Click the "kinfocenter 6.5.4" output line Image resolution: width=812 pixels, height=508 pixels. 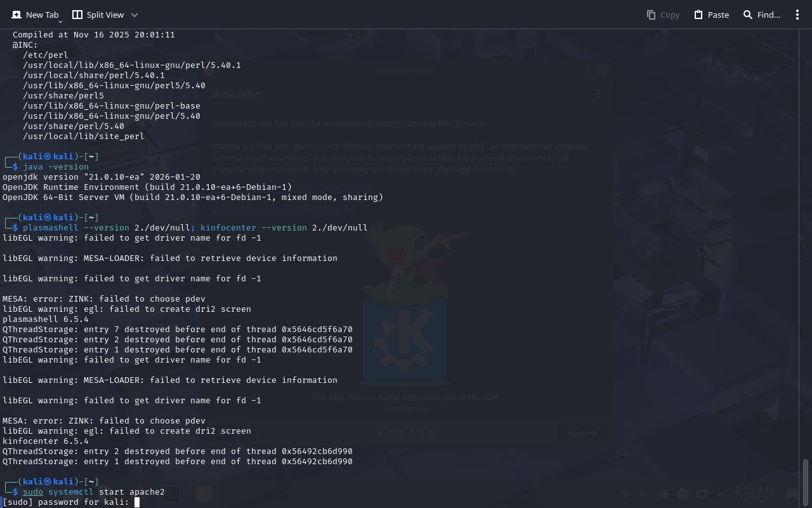46,441
